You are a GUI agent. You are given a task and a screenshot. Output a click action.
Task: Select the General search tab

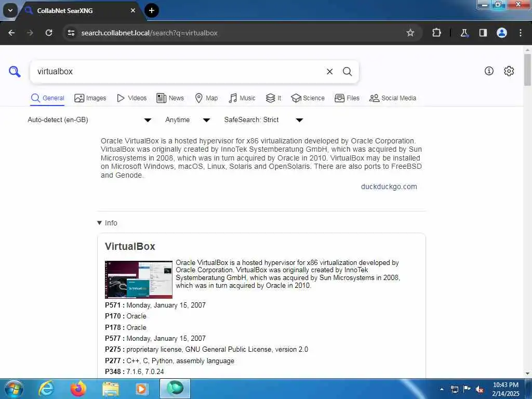47,98
